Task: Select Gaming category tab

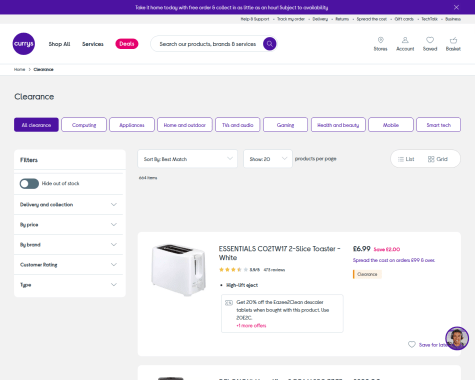Action: coord(285,125)
